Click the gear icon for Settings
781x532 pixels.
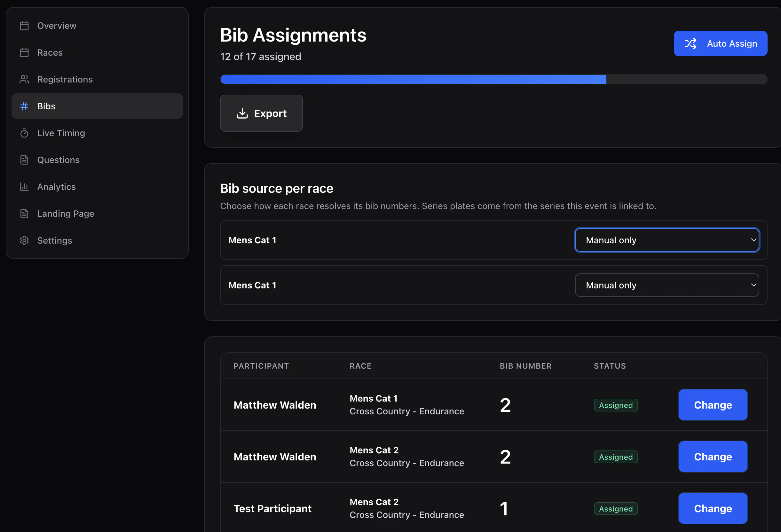click(24, 240)
